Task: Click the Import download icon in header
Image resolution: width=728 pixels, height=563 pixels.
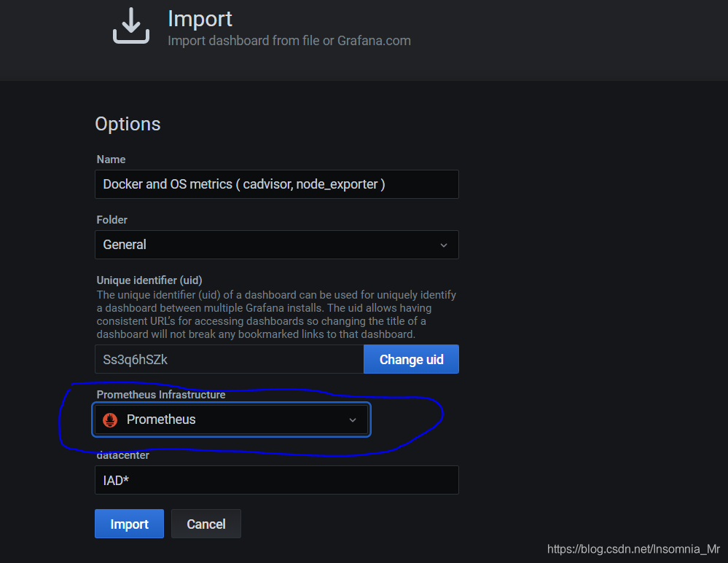Action: point(131,26)
